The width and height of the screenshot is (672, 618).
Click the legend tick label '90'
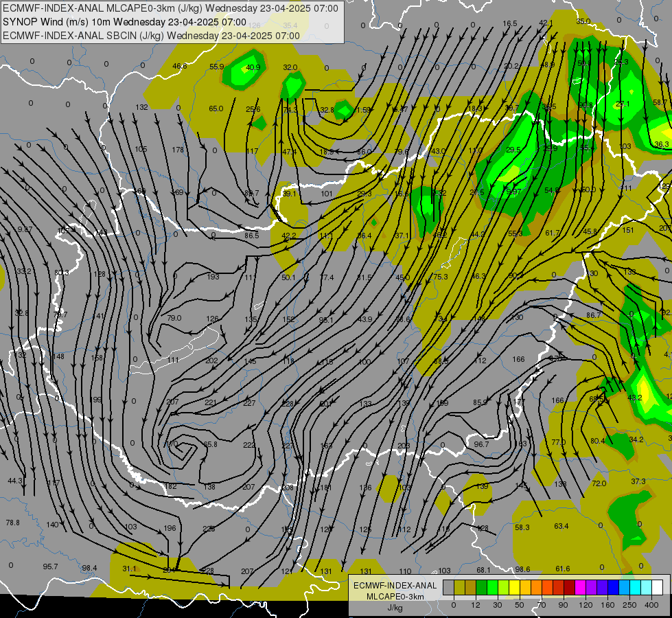563,605
